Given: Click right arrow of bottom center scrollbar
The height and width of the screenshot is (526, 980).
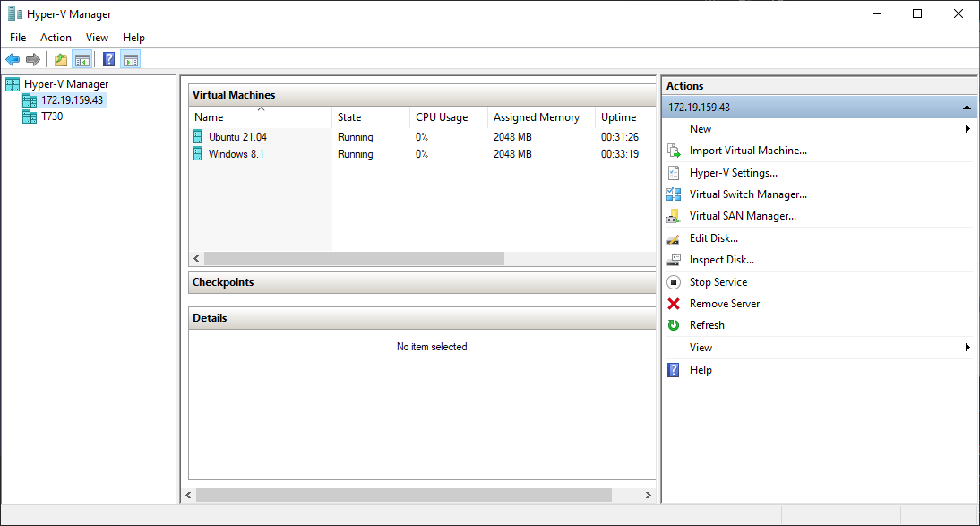Looking at the screenshot, I should point(649,495).
